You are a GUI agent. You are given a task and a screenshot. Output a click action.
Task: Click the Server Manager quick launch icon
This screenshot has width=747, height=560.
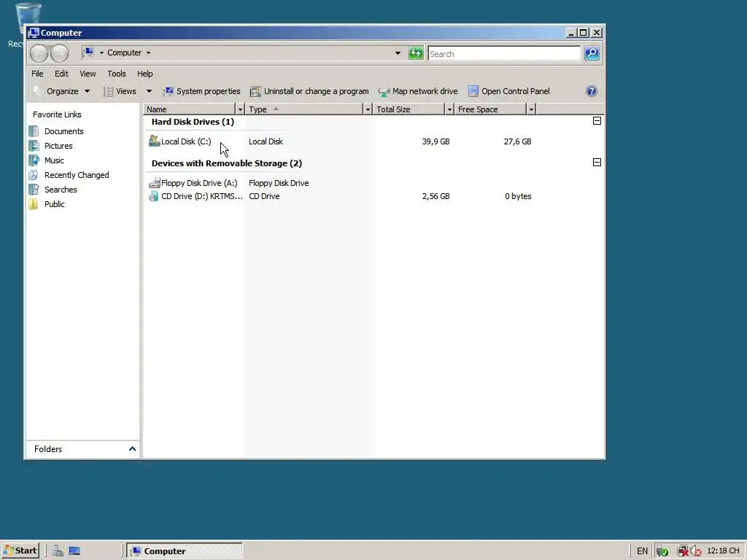pyautogui.click(x=58, y=551)
